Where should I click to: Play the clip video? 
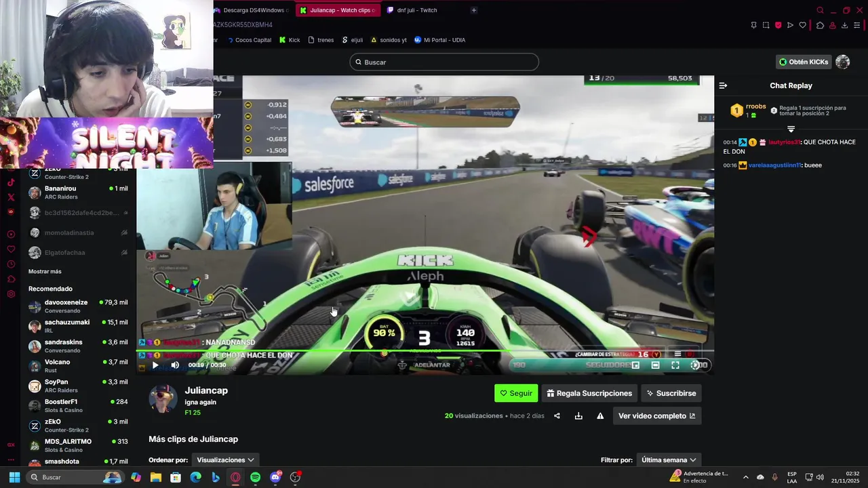pos(155,365)
